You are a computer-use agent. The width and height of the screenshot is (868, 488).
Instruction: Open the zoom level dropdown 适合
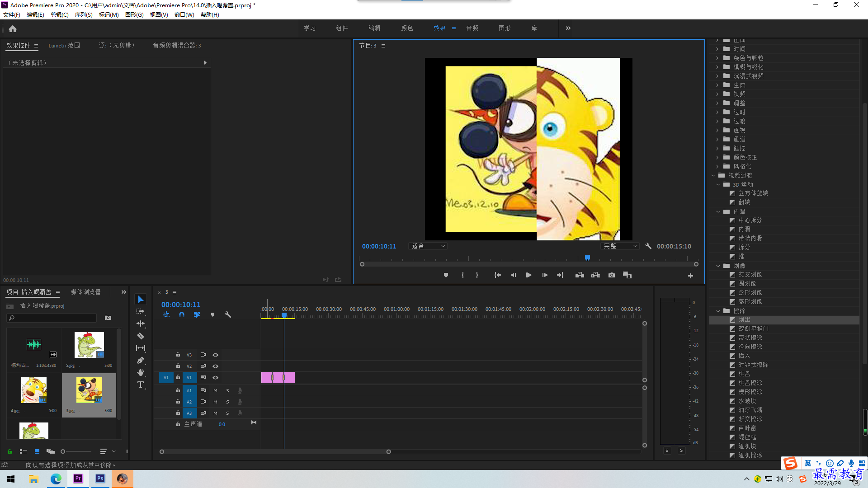tap(428, 246)
